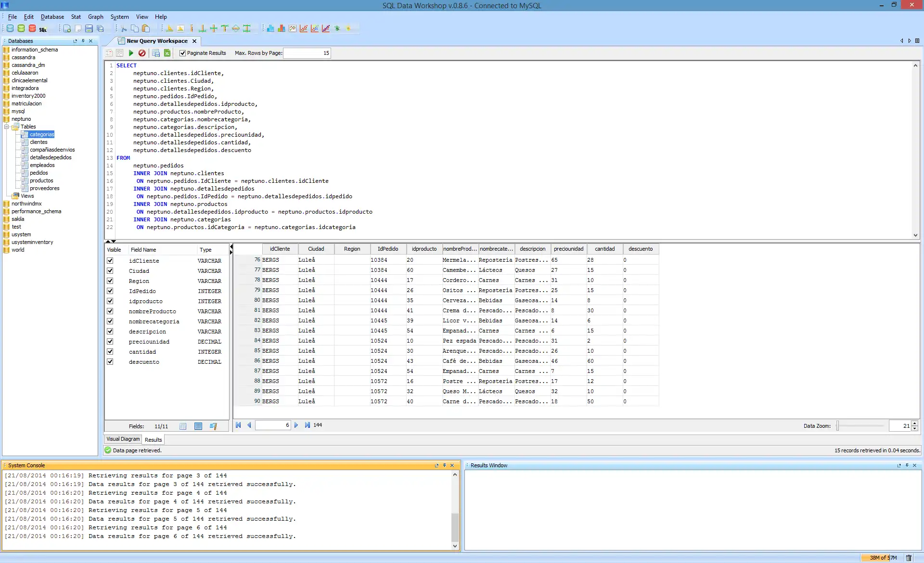
Task: Select the categorias table in sidebar
Action: pyautogui.click(x=41, y=134)
